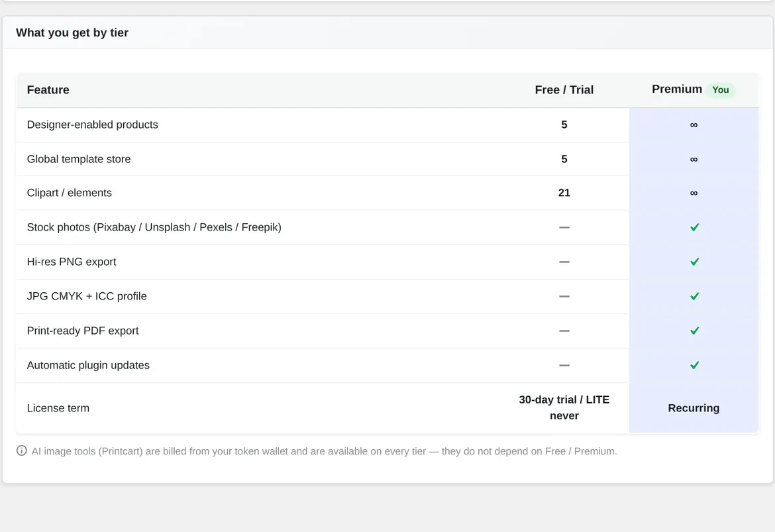Select the 'Stock photos (Pixabay / Unsplash...)' label
Image resolution: width=775 pixels, height=532 pixels.
pos(154,227)
